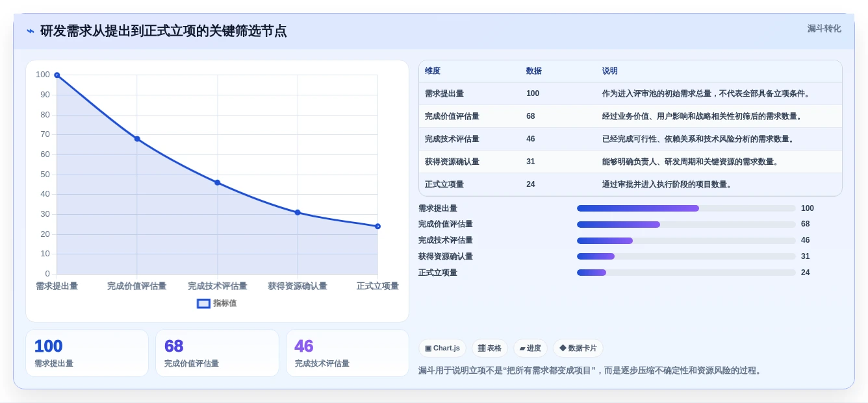868x403 pixels.
Task: Open the 68 完成价值评估量 data card
Action: tap(217, 353)
